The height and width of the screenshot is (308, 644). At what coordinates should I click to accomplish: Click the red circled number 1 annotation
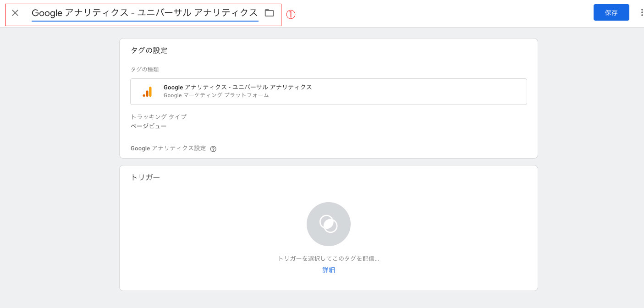pyautogui.click(x=291, y=14)
